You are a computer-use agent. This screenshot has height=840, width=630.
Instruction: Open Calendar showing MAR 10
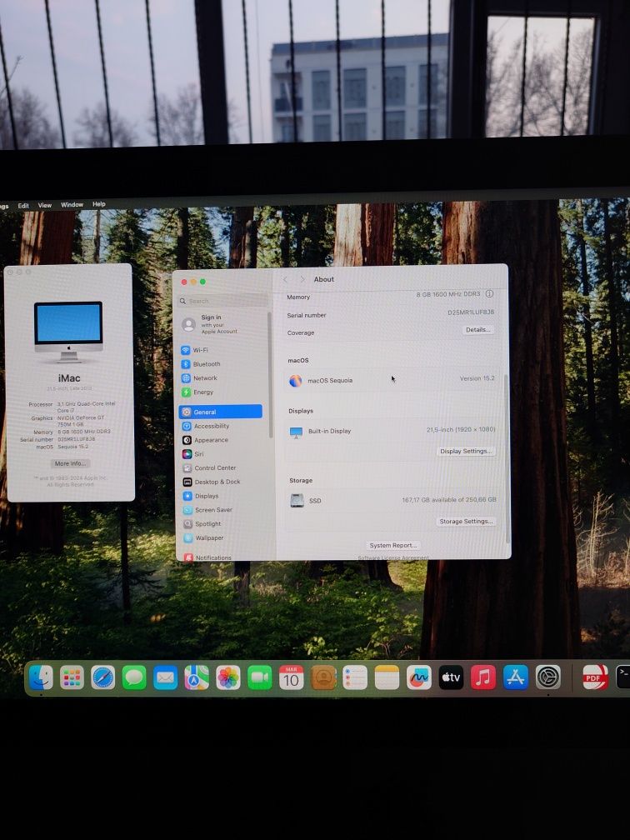pyautogui.click(x=292, y=677)
